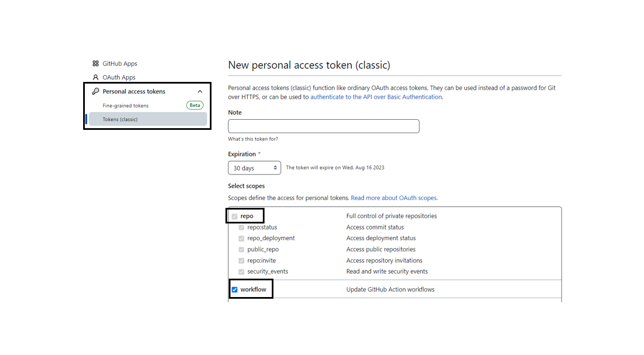The width and height of the screenshot is (644, 355).
Task: Toggle the repo_deployment checkbox
Action: [242, 239]
